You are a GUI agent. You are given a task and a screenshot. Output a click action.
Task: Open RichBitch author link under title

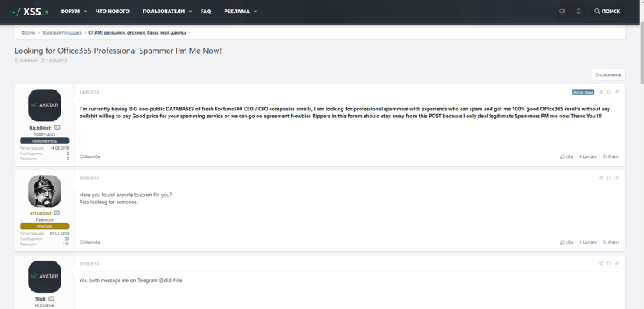(28, 61)
